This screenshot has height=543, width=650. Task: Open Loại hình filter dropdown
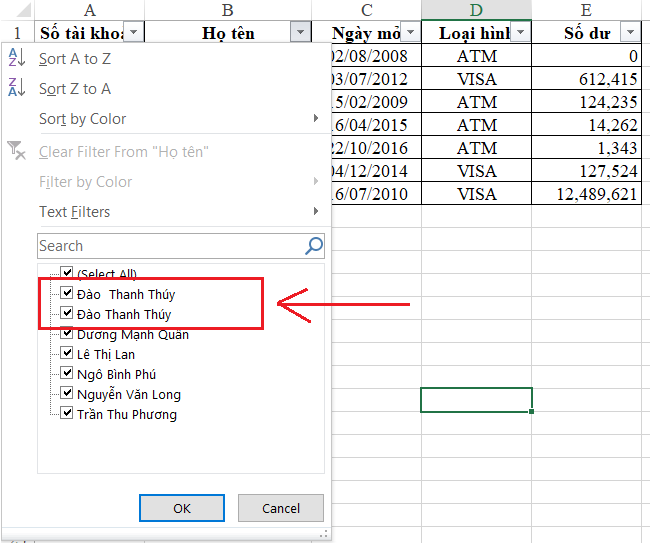pos(521,32)
